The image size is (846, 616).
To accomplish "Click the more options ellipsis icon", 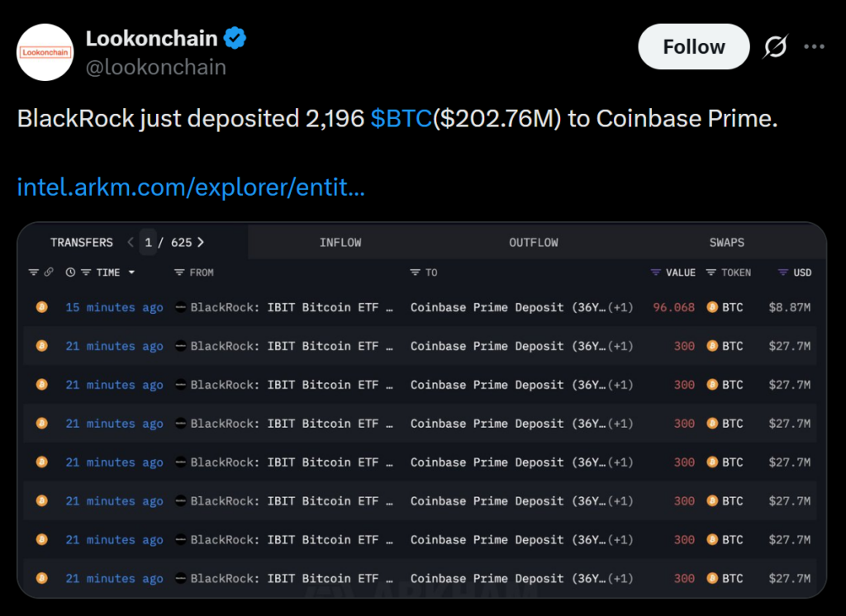I will coord(814,47).
